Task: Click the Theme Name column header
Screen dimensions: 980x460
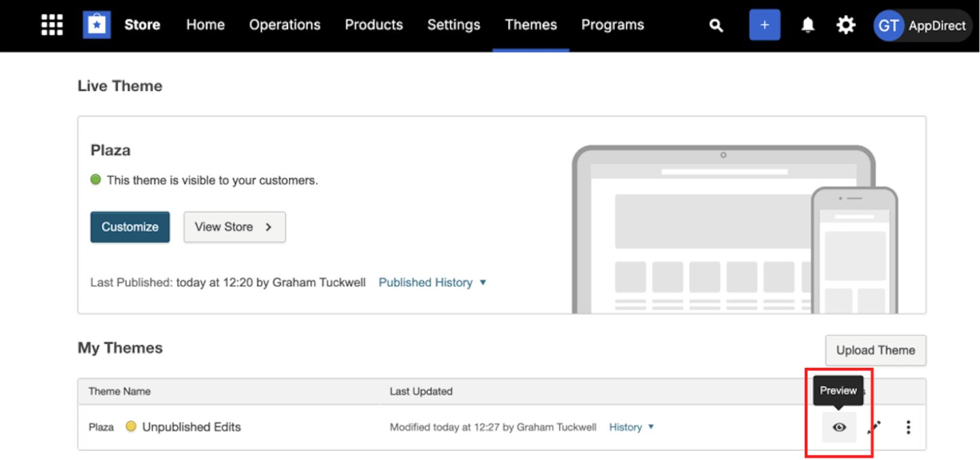Action: tap(119, 391)
